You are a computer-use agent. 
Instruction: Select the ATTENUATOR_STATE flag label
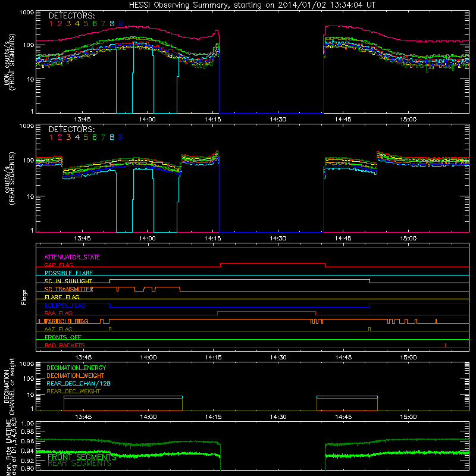click(72, 258)
